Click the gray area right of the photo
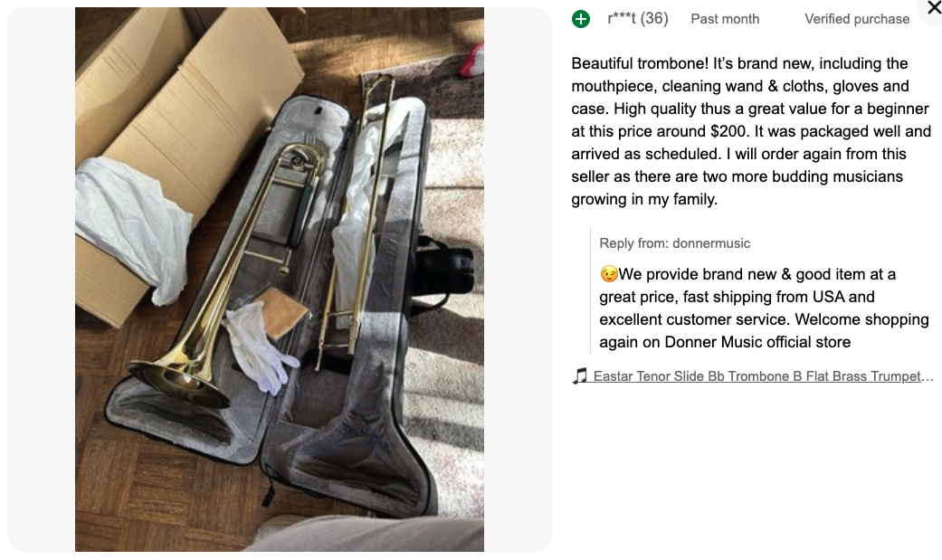942x560 pixels. 518,280
